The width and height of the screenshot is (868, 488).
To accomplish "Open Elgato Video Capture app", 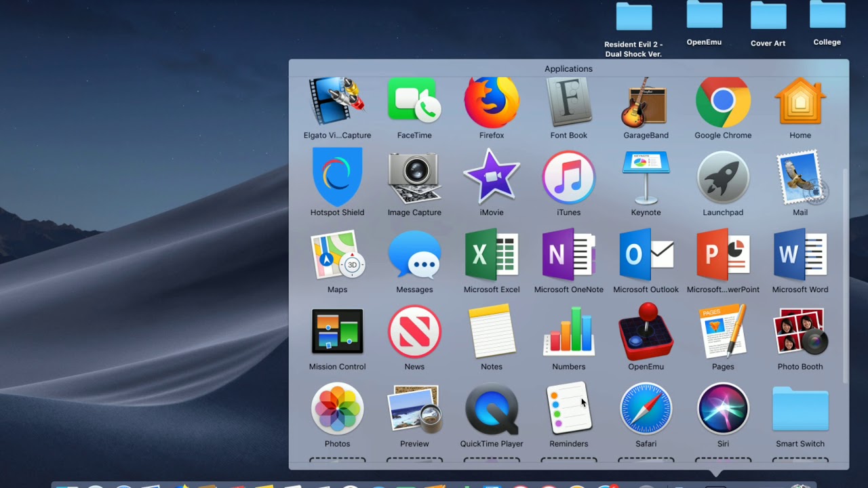I will point(337,102).
